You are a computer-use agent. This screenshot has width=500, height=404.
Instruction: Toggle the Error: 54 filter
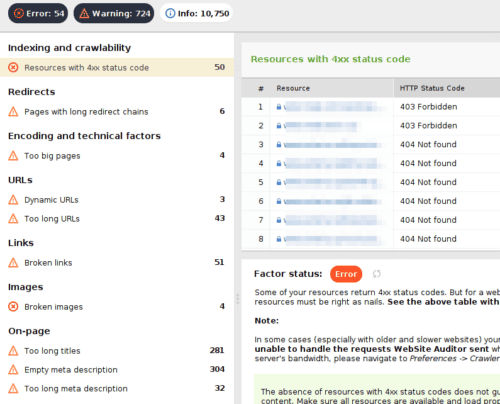(x=38, y=13)
